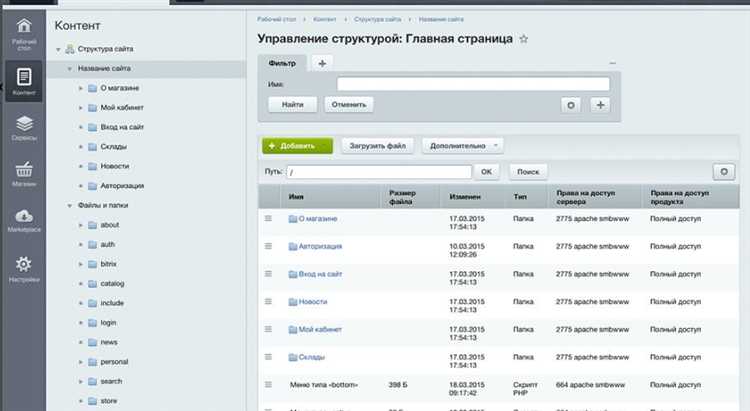Expand Мой кабинет tree folder
Screen dimensions: 750x411
point(80,108)
